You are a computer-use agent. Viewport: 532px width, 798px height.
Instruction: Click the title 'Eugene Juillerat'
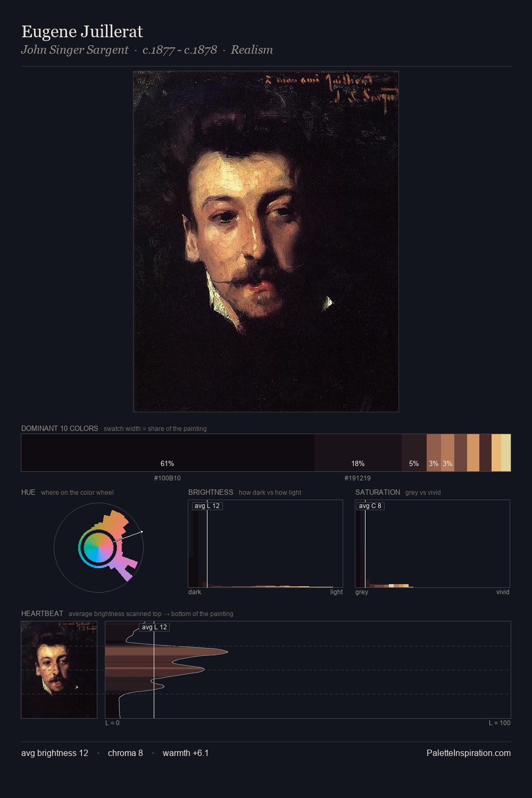(x=82, y=31)
